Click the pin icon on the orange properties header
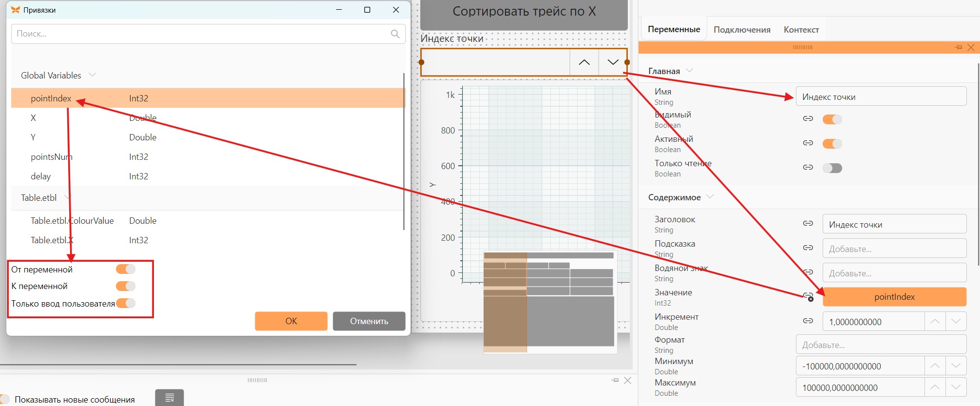Screen dimensions: 980x406 click(x=959, y=47)
